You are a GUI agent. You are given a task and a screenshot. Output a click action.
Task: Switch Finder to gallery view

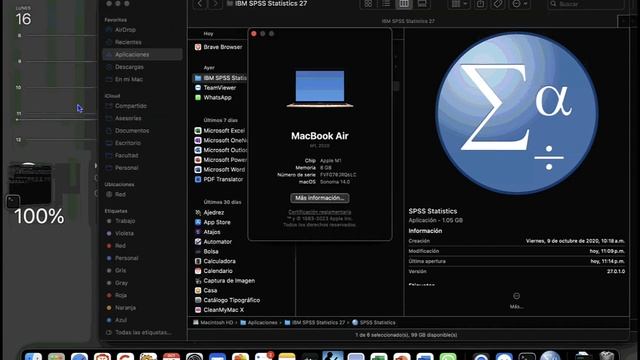[422, 4]
